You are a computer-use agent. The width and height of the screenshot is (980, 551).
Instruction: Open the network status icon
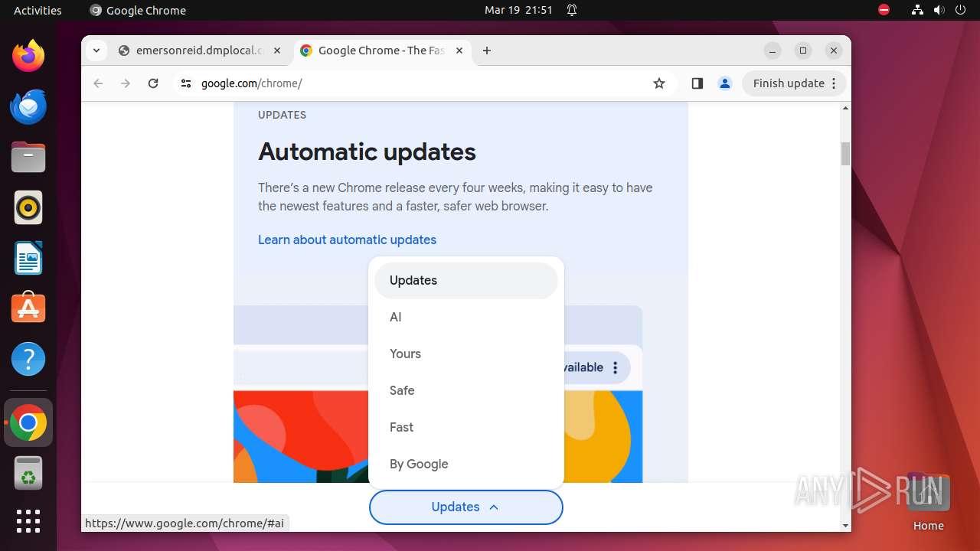coord(918,10)
